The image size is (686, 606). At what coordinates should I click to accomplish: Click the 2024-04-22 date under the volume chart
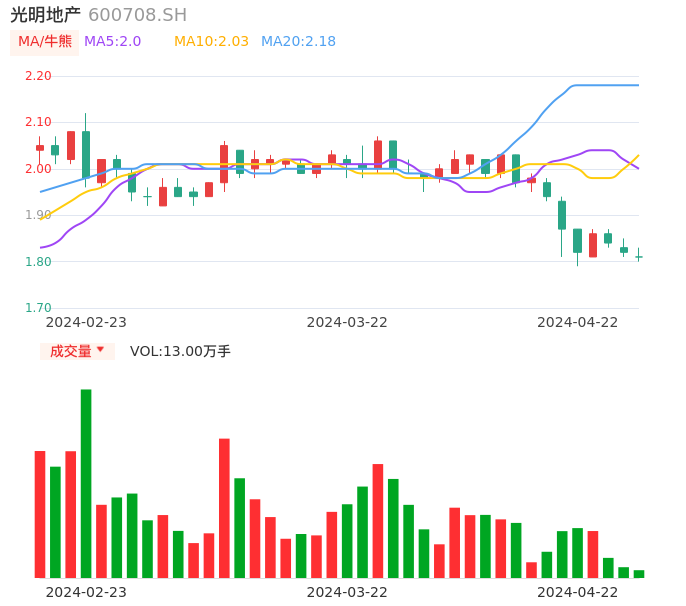[x=578, y=592]
